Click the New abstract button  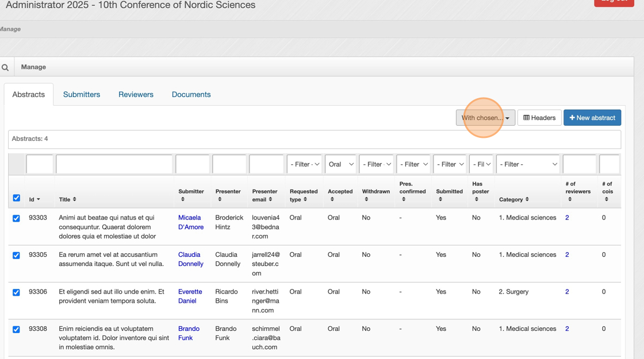(592, 118)
